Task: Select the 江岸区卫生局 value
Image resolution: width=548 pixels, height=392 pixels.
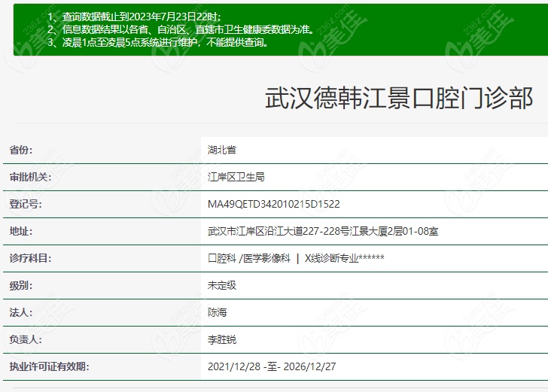Action: pos(236,177)
